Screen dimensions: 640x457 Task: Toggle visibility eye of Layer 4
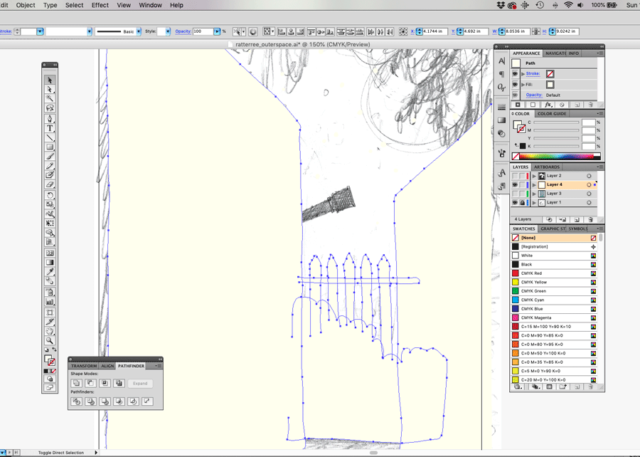(x=515, y=185)
